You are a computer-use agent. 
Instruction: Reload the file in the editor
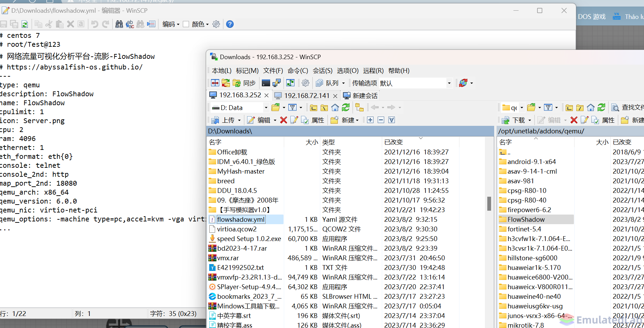point(25,24)
